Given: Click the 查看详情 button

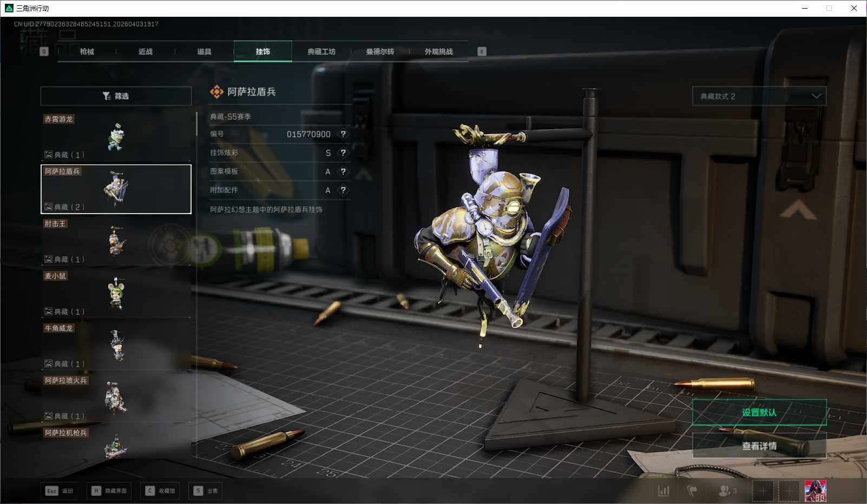Looking at the screenshot, I should click(759, 446).
